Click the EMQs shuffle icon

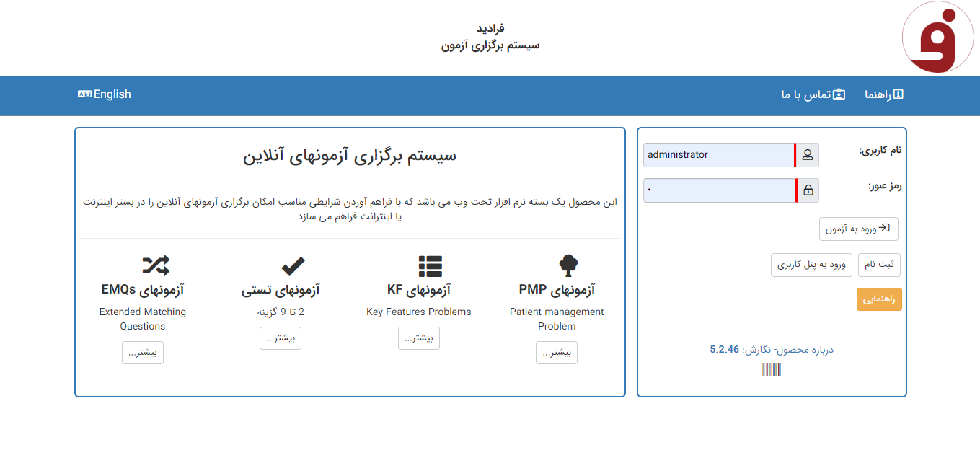[x=156, y=265]
